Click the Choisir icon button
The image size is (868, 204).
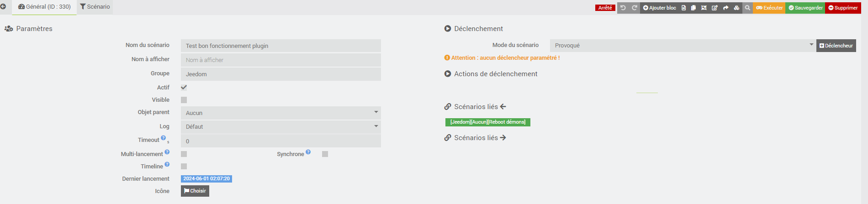click(x=195, y=191)
